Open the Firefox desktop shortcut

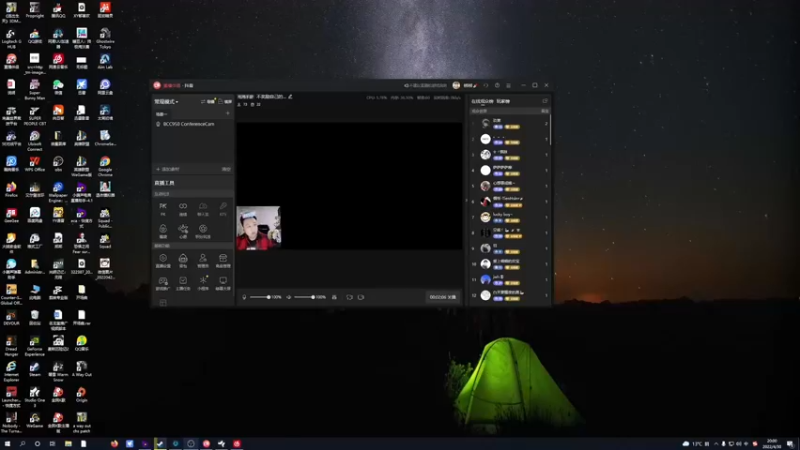11,190
